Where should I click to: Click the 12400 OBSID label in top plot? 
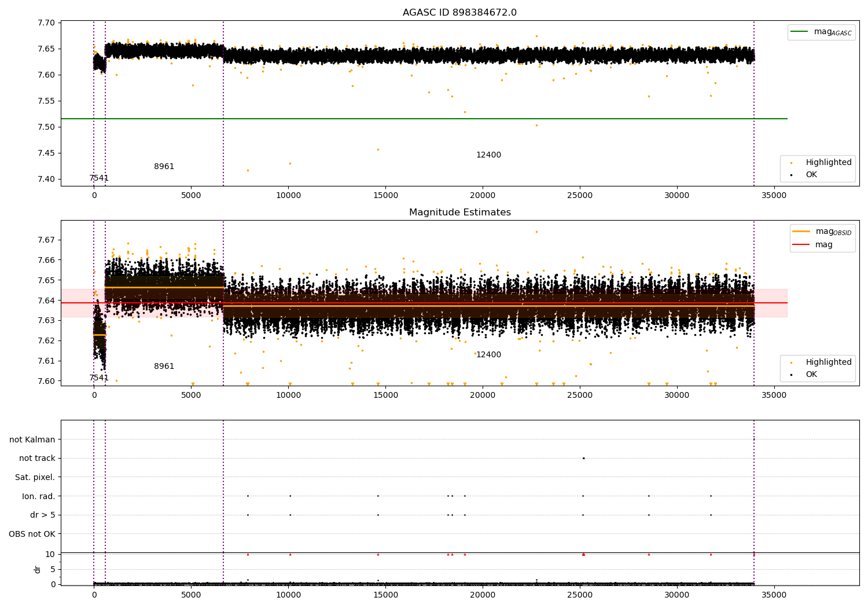pyautogui.click(x=488, y=155)
